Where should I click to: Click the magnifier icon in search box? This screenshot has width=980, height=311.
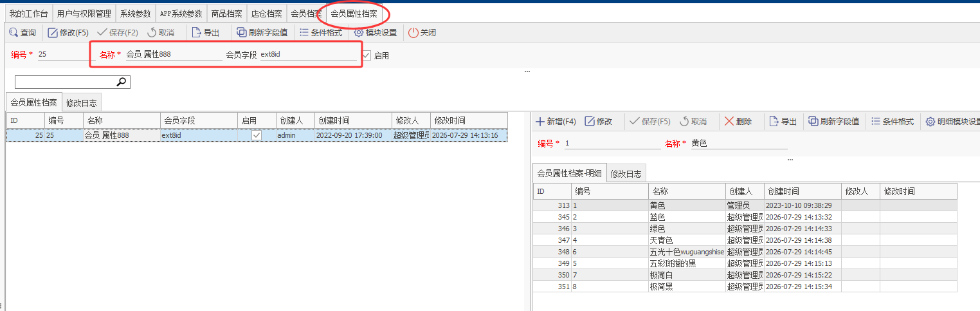(x=122, y=82)
